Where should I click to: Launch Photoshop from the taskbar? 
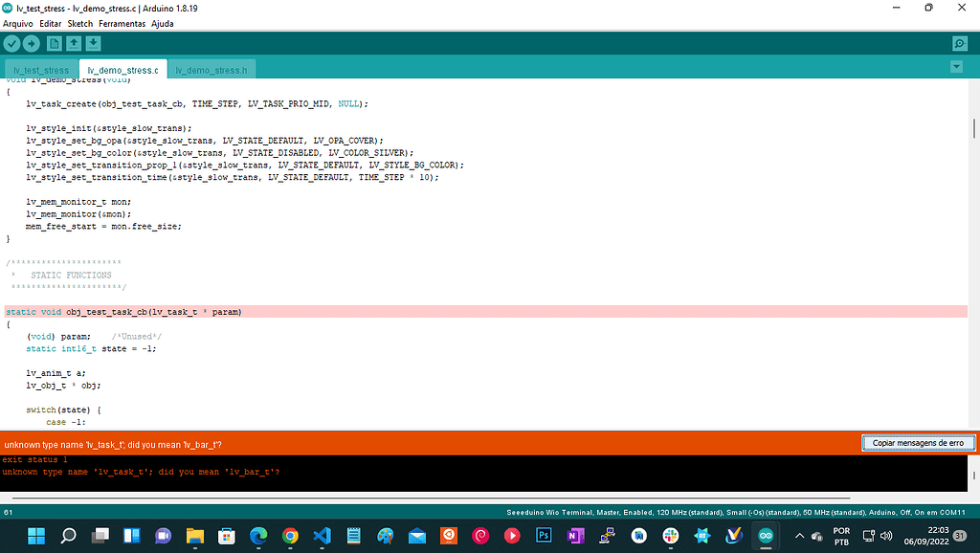tap(544, 537)
